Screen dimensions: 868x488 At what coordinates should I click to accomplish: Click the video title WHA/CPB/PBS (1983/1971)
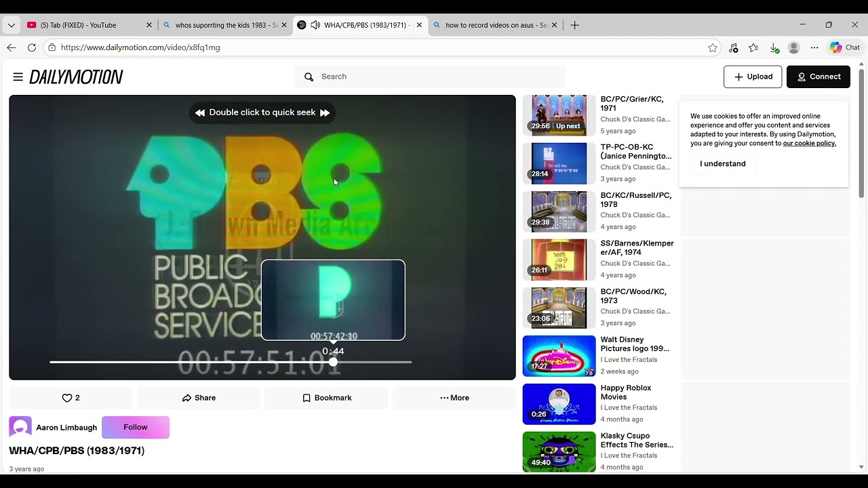77,451
